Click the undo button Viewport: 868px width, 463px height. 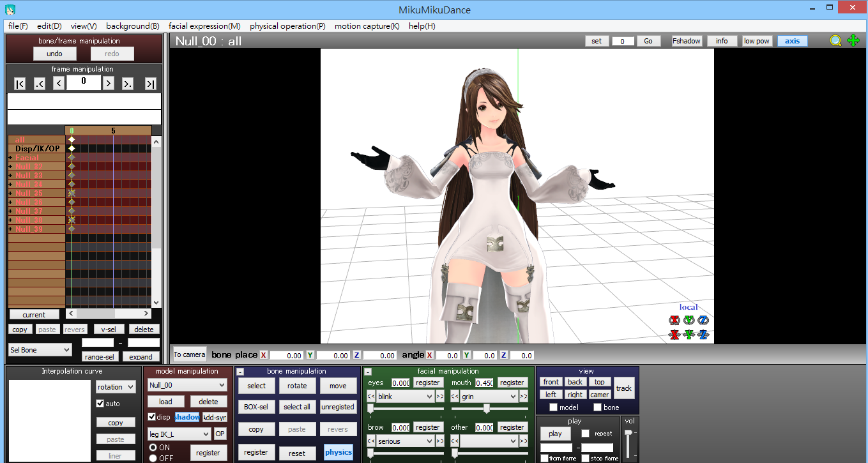(x=55, y=54)
